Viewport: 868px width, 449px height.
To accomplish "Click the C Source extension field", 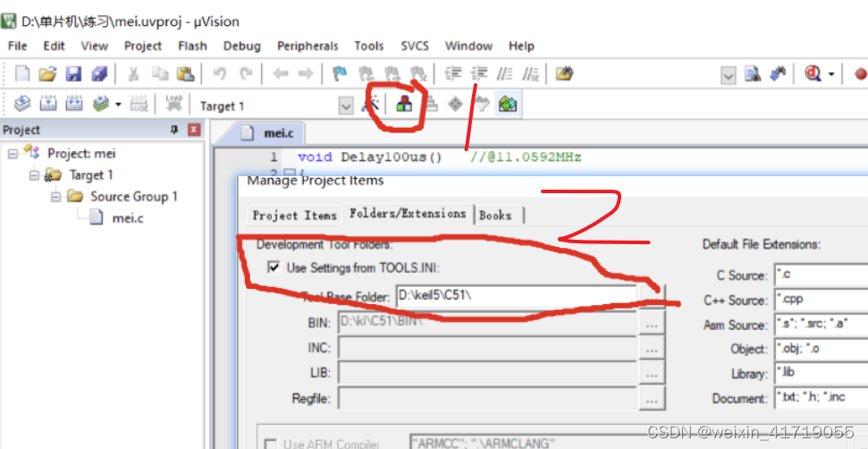I will 821,275.
